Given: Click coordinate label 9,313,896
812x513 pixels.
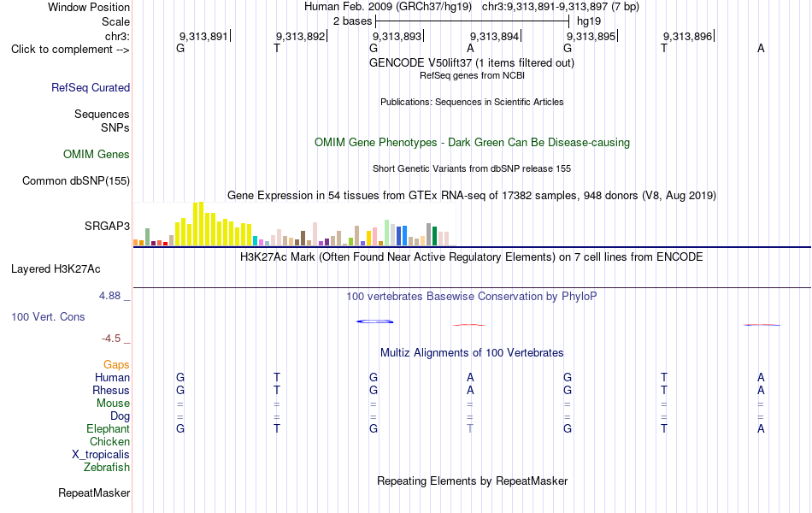Looking at the screenshot, I should [x=688, y=36].
